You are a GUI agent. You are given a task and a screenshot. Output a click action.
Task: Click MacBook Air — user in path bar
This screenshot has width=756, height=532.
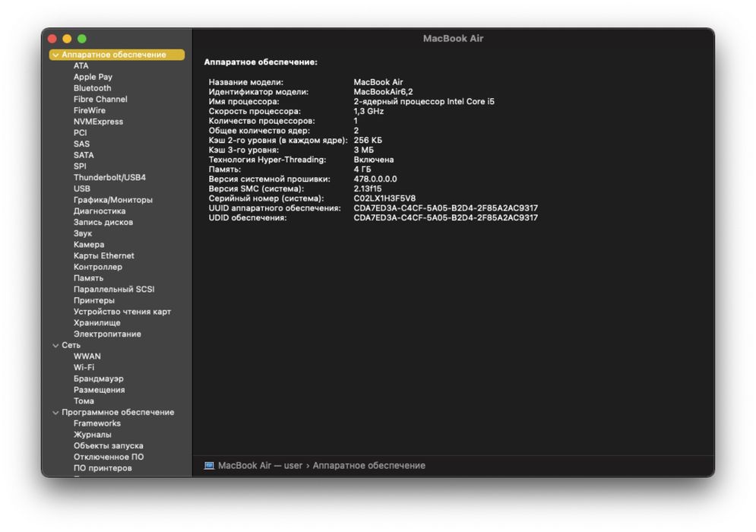[x=260, y=465]
